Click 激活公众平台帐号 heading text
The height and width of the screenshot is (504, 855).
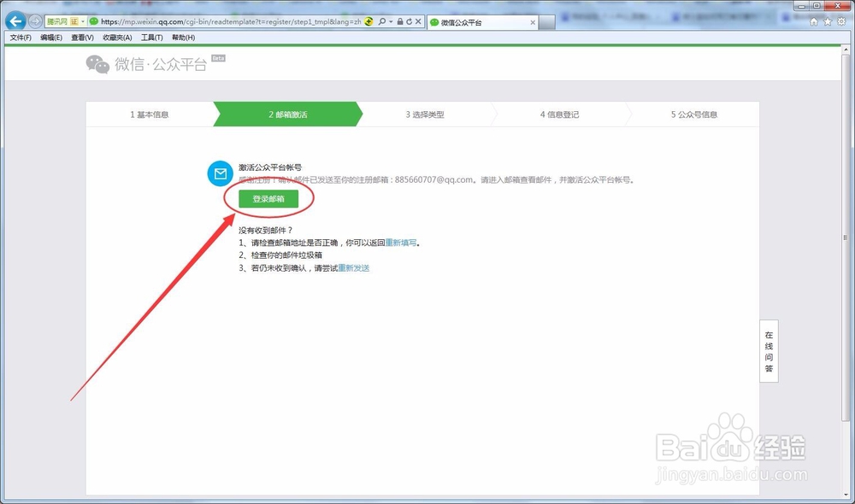point(270,167)
